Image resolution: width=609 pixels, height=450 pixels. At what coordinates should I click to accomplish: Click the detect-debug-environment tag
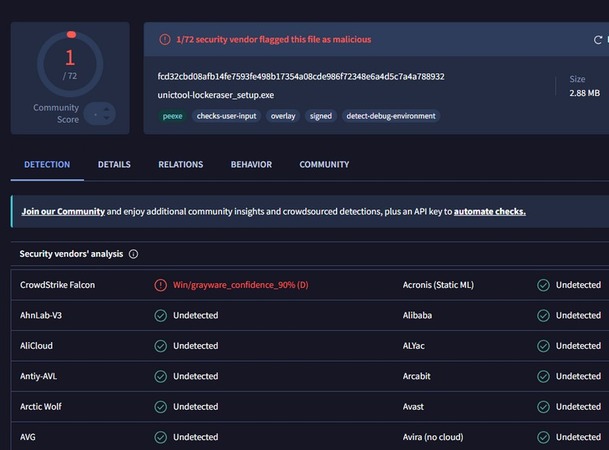pyautogui.click(x=391, y=116)
